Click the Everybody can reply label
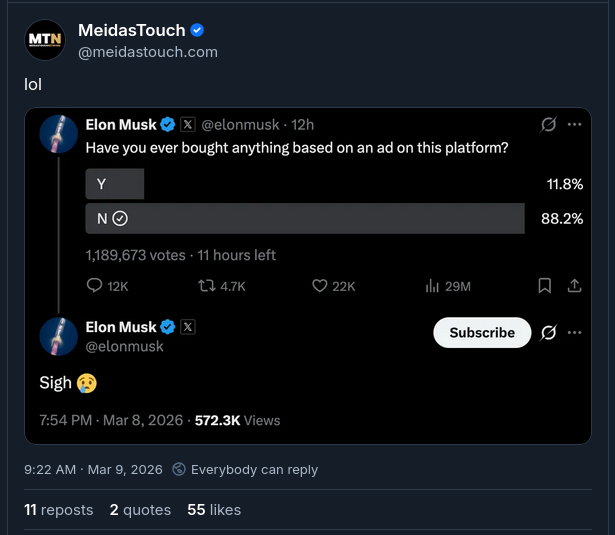Image resolution: width=615 pixels, height=535 pixels. [x=254, y=469]
